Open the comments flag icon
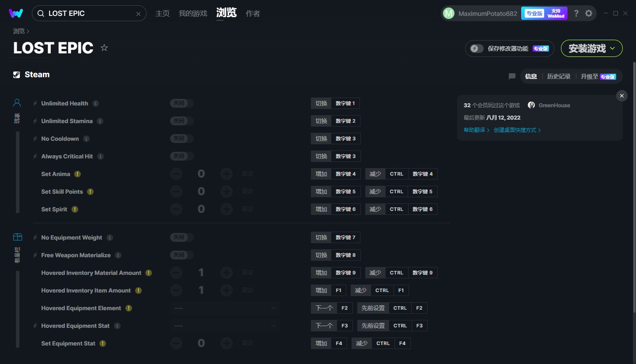 (512, 76)
